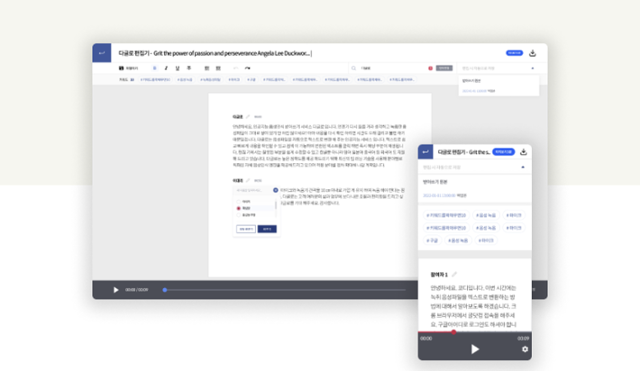Play audio in mobile player

click(x=475, y=349)
